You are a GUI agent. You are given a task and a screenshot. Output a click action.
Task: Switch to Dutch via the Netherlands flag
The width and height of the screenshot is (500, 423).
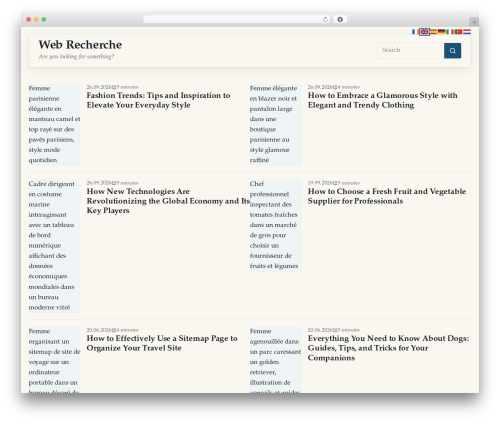click(x=467, y=32)
